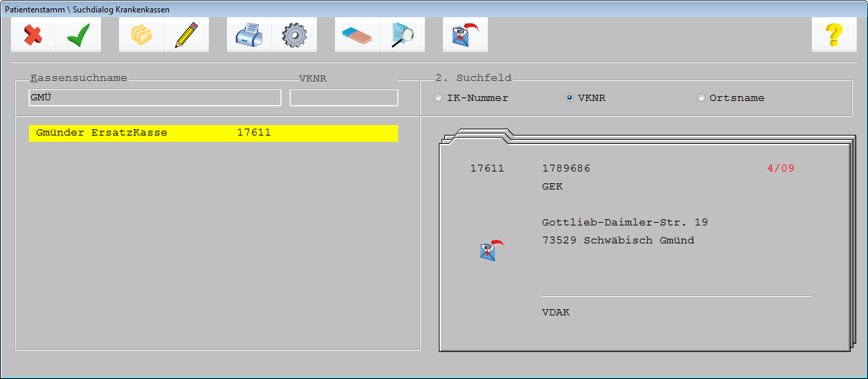Click the VKNR input field
The image size is (868, 379).
click(x=344, y=98)
